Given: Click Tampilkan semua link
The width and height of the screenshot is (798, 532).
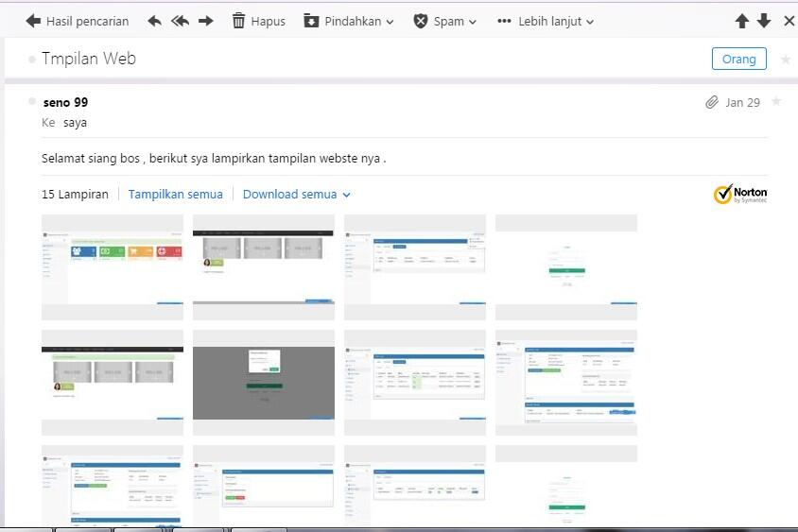Looking at the screenshot, I should coord(176,195).
